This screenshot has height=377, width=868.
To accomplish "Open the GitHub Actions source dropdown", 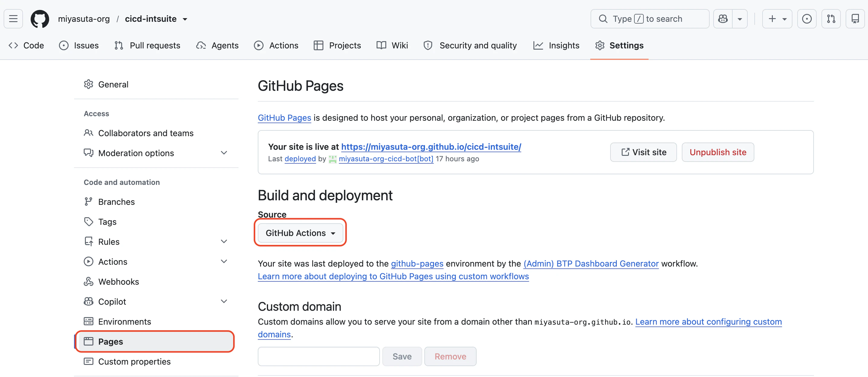I will 300,233.
